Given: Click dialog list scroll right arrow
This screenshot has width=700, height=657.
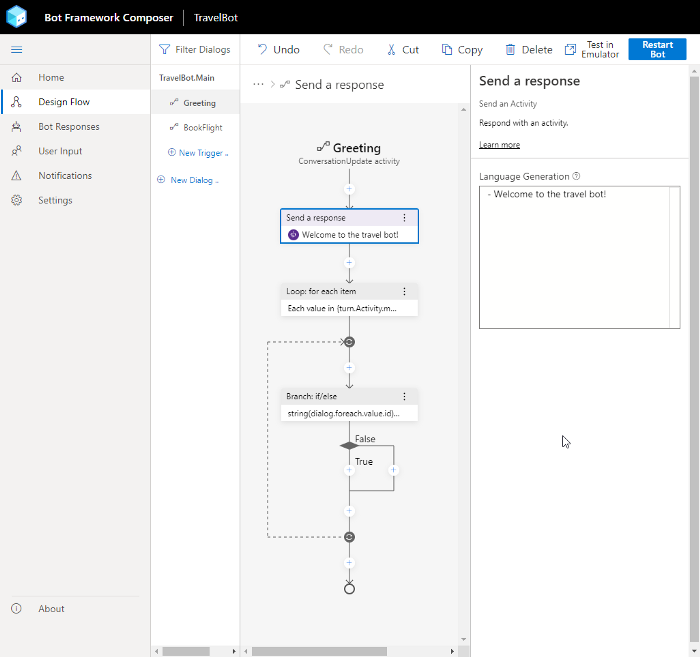Looking at the screenshot, I should (x=234, y=652).
